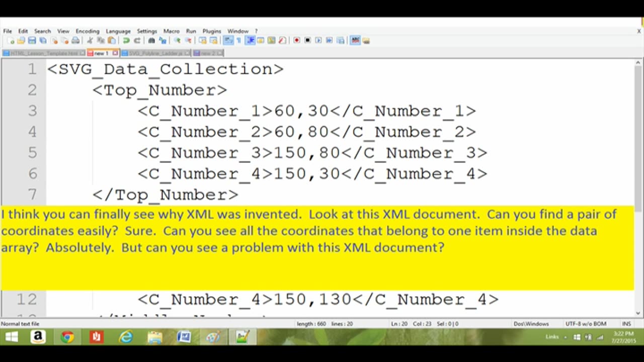Click the line 5 text containing 150,80

click(x=312, y=153)
